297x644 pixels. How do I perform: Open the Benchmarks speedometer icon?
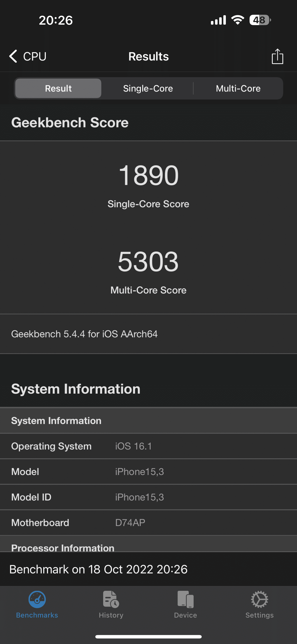click(37, 599)
